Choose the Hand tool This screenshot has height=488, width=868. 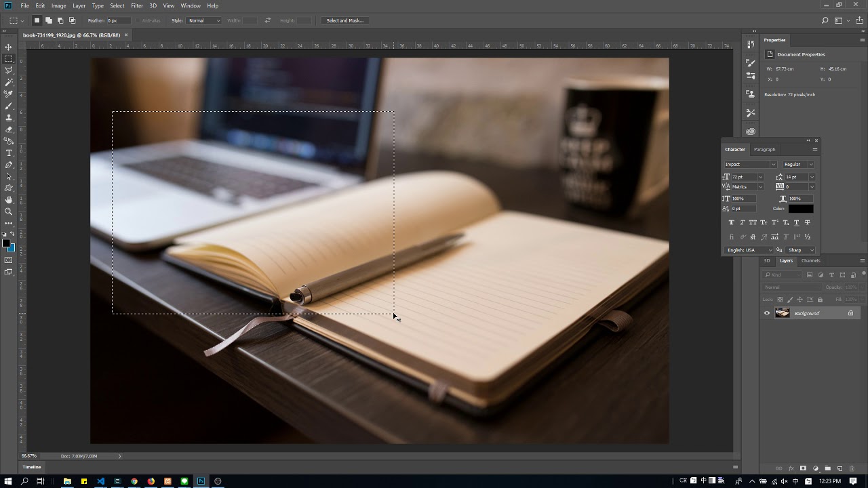tap(9, 200)
